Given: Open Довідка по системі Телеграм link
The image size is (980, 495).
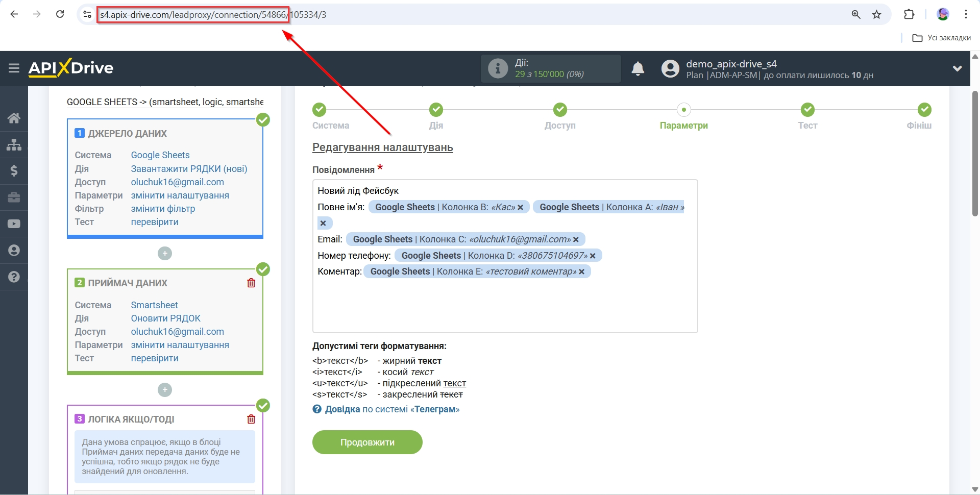Looking at the screenshot, I should pos(392,409).
